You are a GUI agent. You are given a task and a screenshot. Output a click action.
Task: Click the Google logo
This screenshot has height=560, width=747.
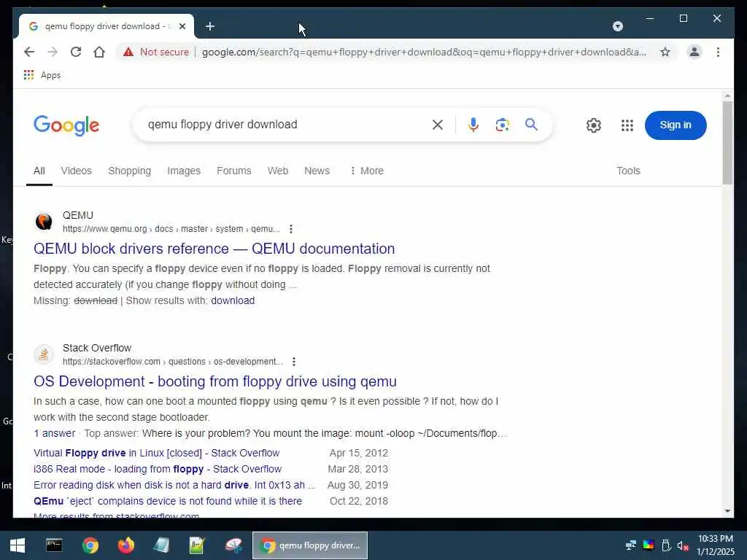66,125
